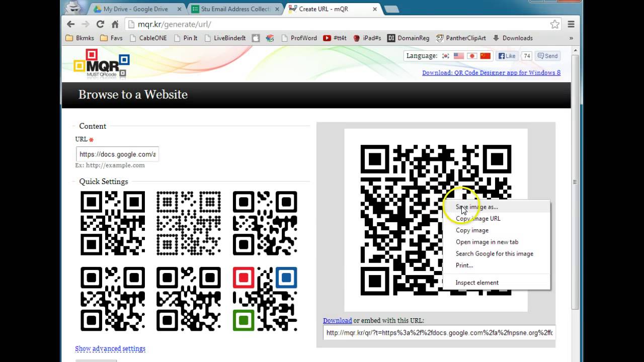Click the Download link below the QR code
644x362 pixels.
tap(337, 320)
